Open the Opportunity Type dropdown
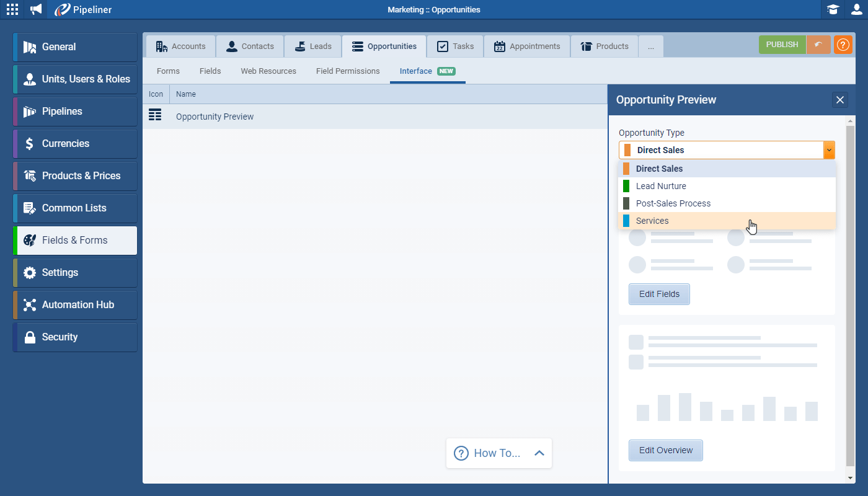Viewport: 868px width, 496px height. 829,149
